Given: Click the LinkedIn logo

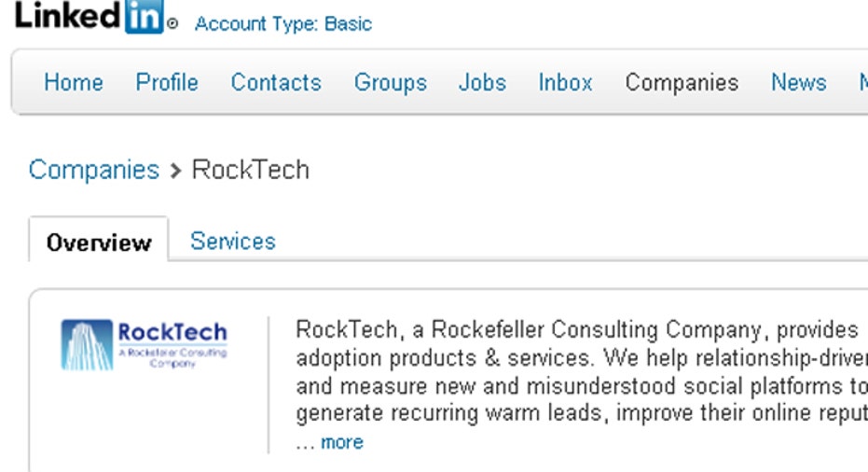Looking at the screenshot, I should 95,17.
